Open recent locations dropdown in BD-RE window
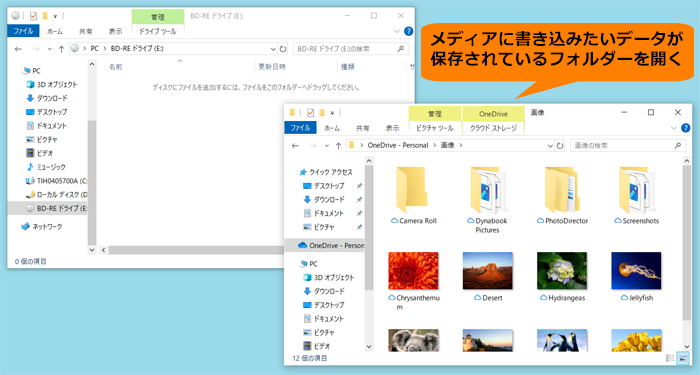 (49, 49)
